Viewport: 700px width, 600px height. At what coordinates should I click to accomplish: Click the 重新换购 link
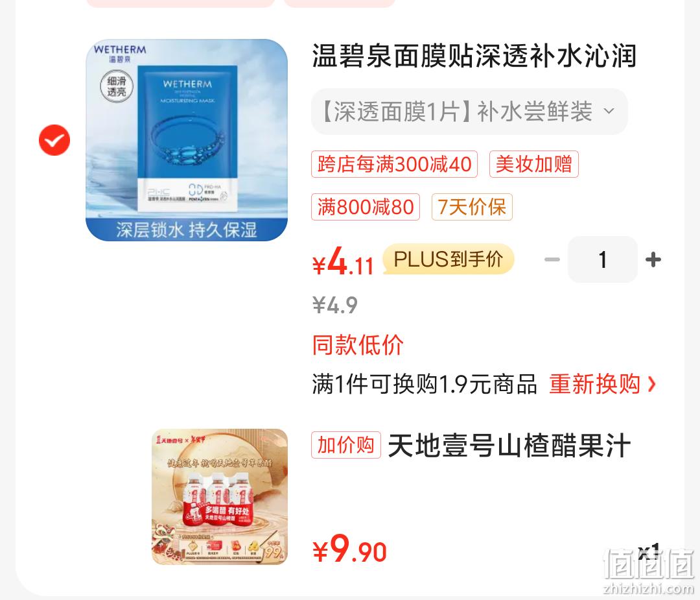coord(594,384)
